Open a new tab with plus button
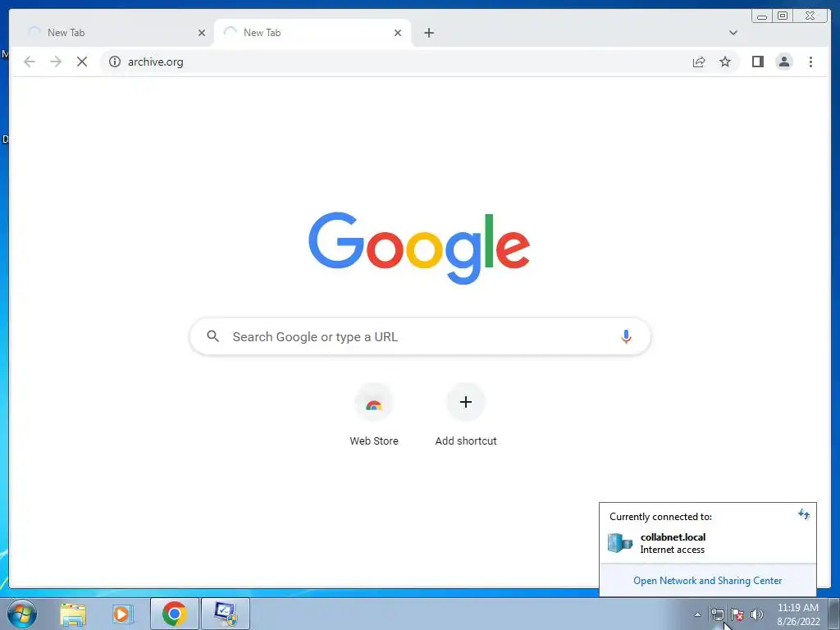Screen dimensions: 840x630 coord(428,33)
